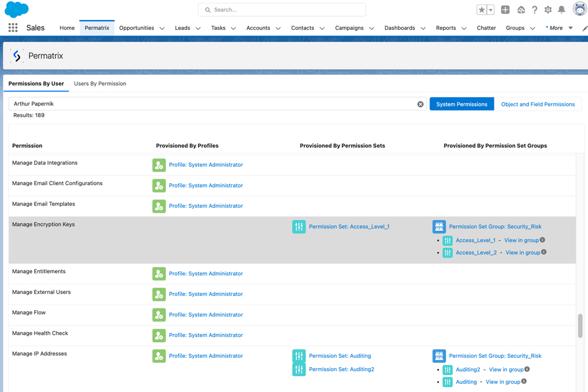The image size is (588, 392).
Task: Switch to System Permissions view
Action: pos(461,104)
